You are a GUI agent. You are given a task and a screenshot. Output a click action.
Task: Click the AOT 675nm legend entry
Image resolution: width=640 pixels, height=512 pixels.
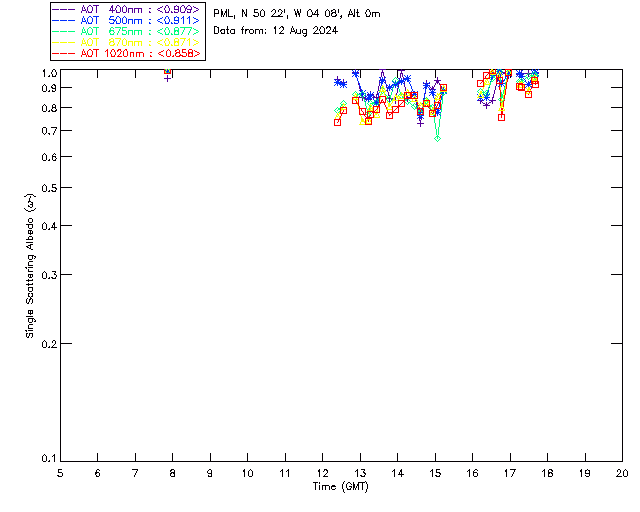[x=126, y=31]
